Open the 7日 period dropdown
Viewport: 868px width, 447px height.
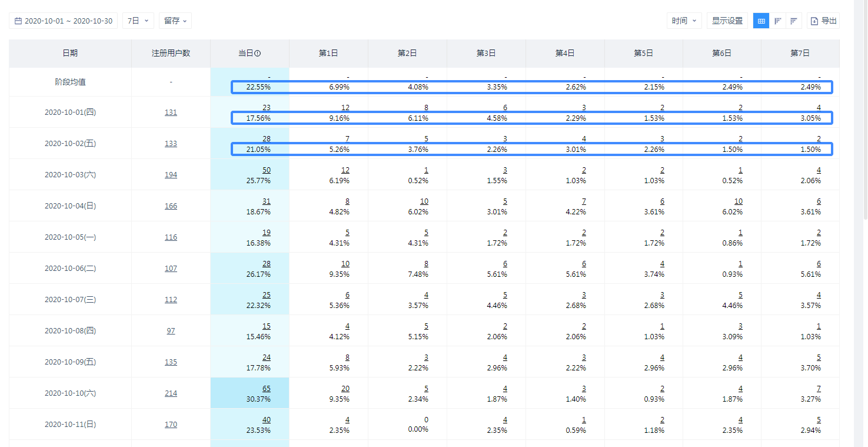tap(138, 21)
